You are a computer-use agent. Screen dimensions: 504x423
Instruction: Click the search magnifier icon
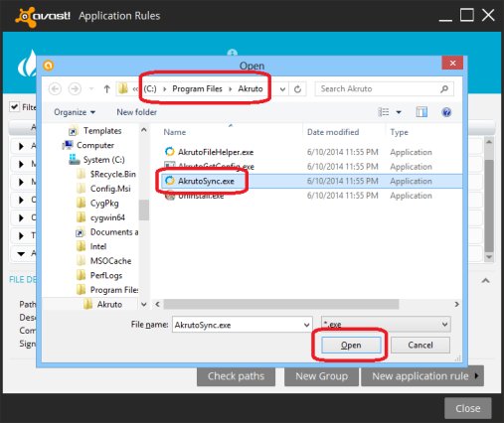tap(444, 88)
